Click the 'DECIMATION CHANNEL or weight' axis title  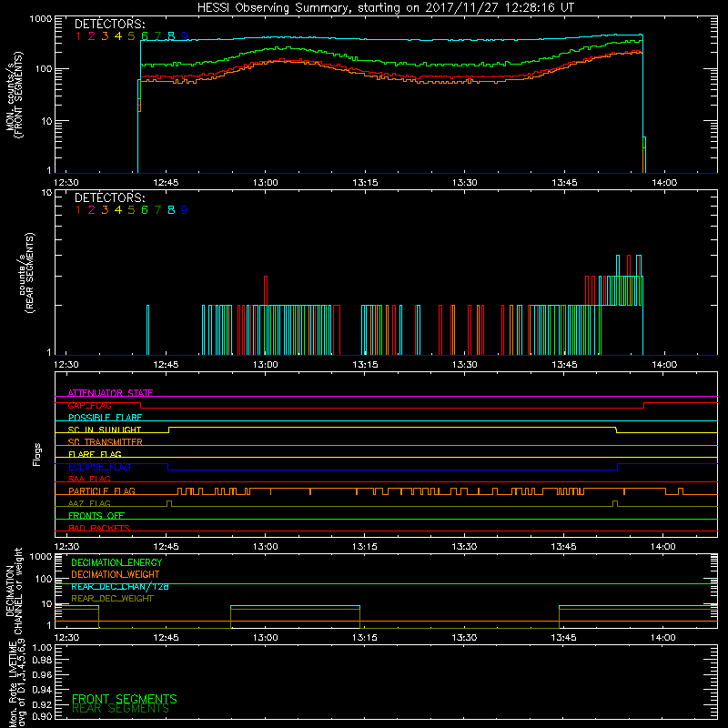pyautogui.click(x=15, y=591)
